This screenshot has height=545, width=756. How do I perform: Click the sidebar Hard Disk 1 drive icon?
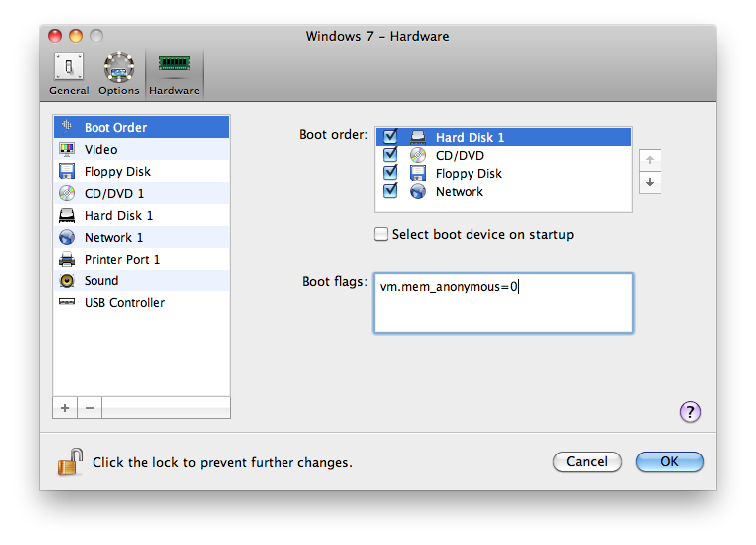67,216
